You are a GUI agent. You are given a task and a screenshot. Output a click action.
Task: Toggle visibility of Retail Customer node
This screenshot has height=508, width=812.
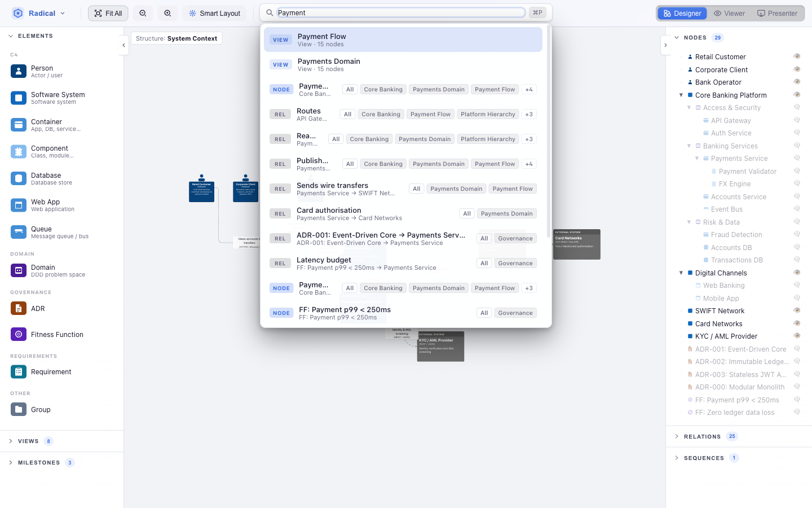tap(797, 56)
